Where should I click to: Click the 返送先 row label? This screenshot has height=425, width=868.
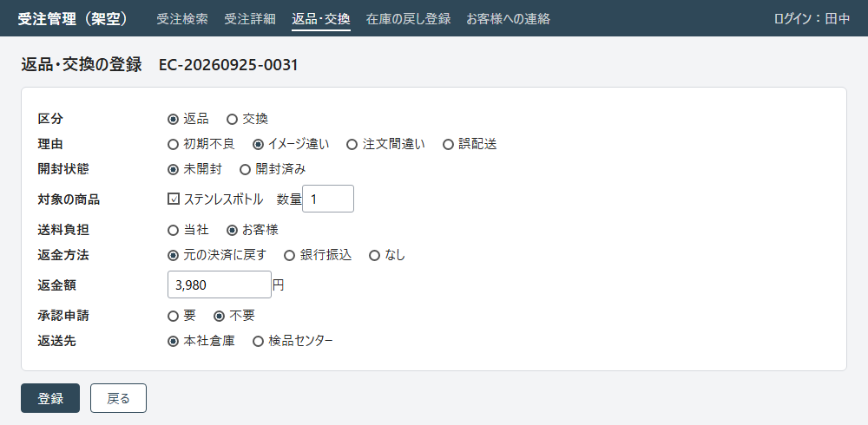pyautogui.click(x=56, y=342)
